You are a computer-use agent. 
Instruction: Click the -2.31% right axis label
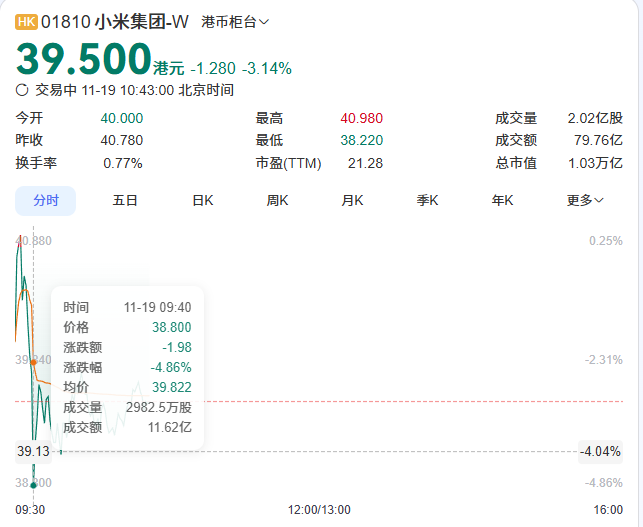(604, 360)
